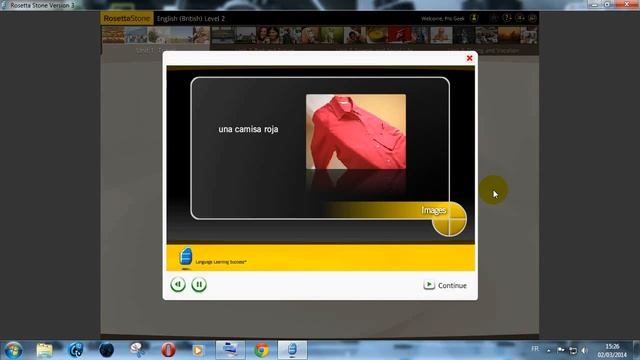Click the yellow quadrant circle icon
Viewport: 640px width, 360px height.
(449, 220)
